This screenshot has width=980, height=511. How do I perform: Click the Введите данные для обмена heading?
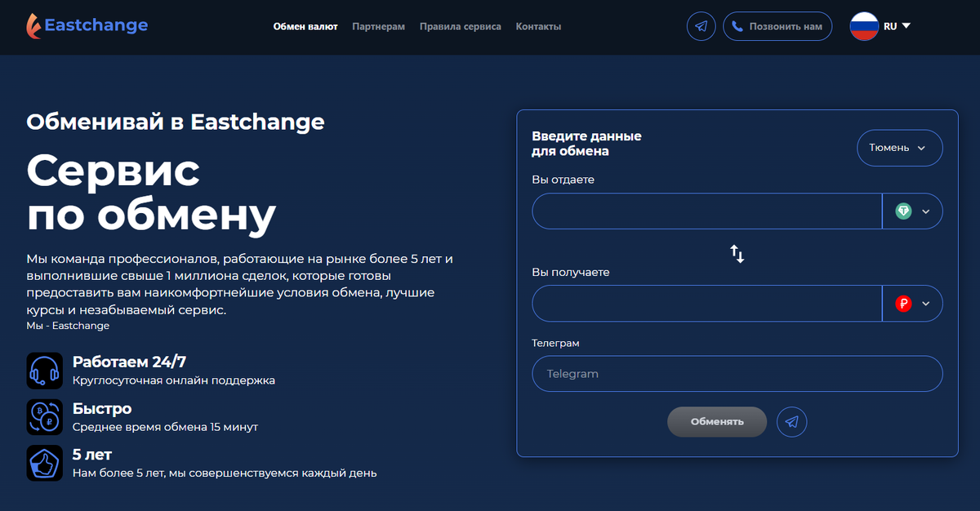point(586,144)
